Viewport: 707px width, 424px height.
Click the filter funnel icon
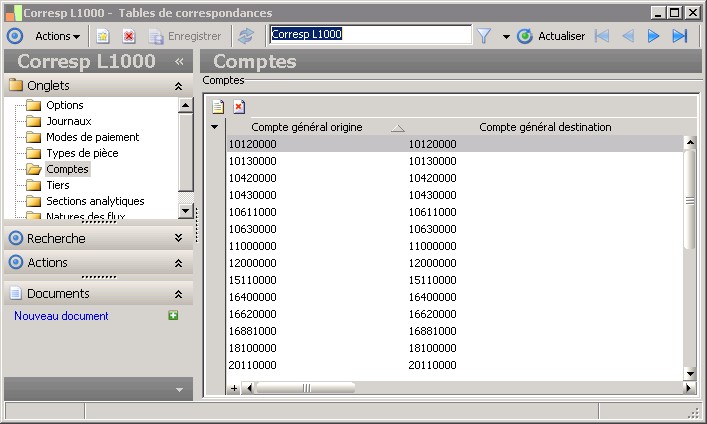484,36
